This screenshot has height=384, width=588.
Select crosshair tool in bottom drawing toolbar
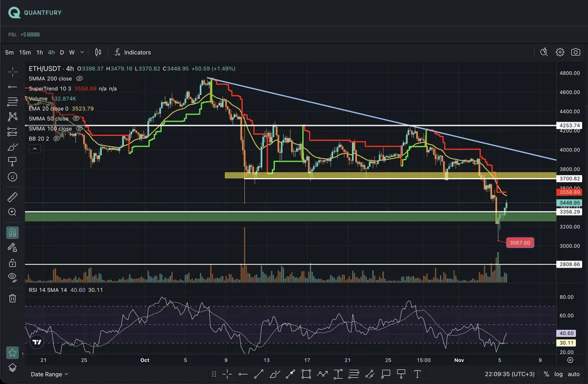[x=227, y=374]
